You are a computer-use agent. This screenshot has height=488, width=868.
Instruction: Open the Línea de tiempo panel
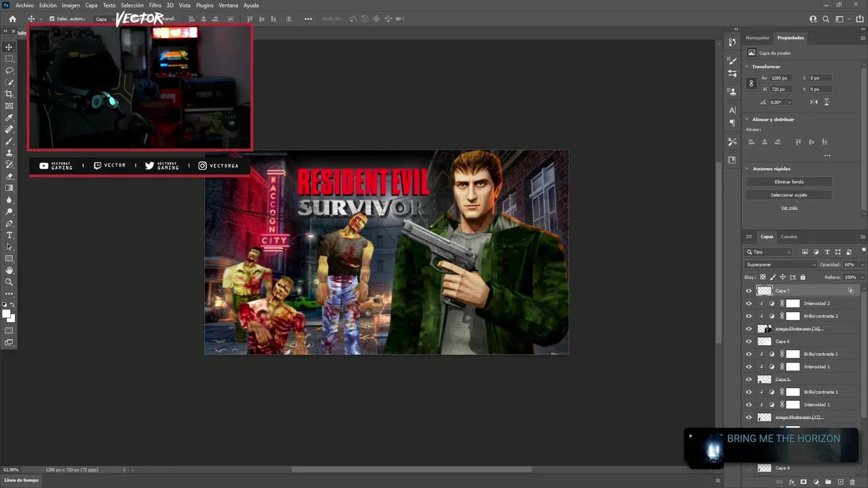[22, 480]
